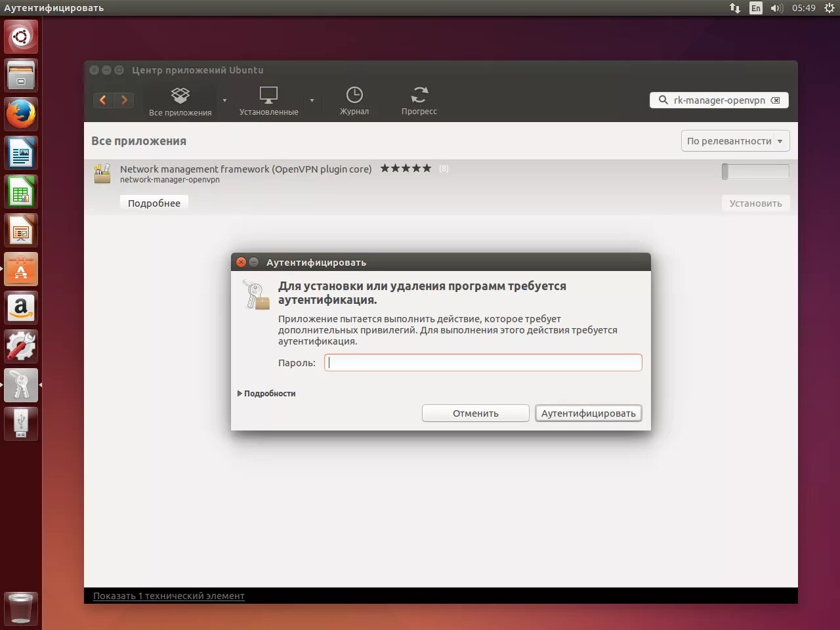
Task: Expand Подробности details in dialog
Action: tap(266, 394)
